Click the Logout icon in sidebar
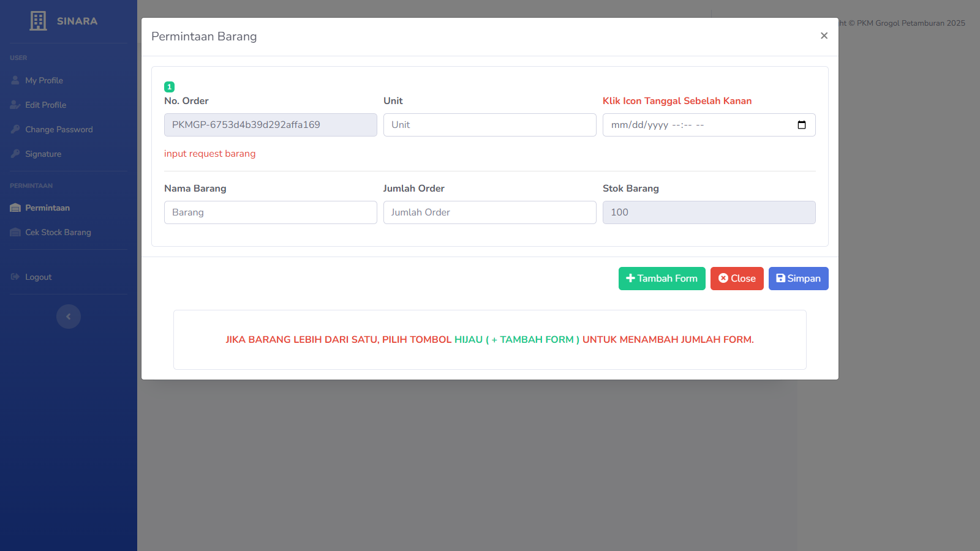Screen dimensions: 980x551 15,277
